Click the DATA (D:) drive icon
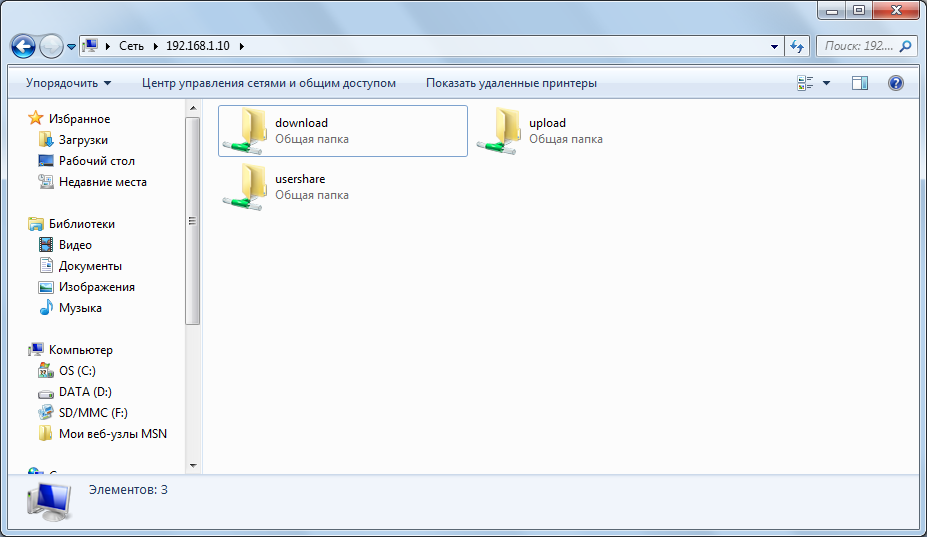 click(x=46, y=393)
